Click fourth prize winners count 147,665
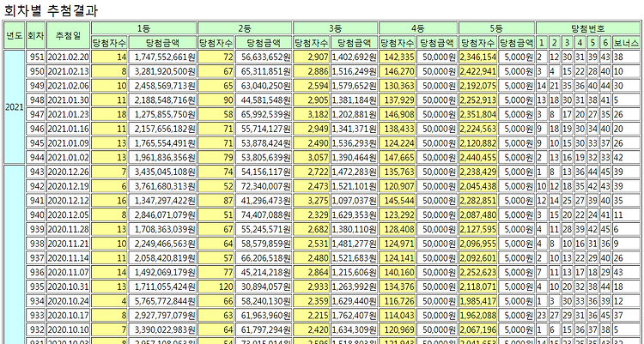644x344 pixels. click(398, 158)
